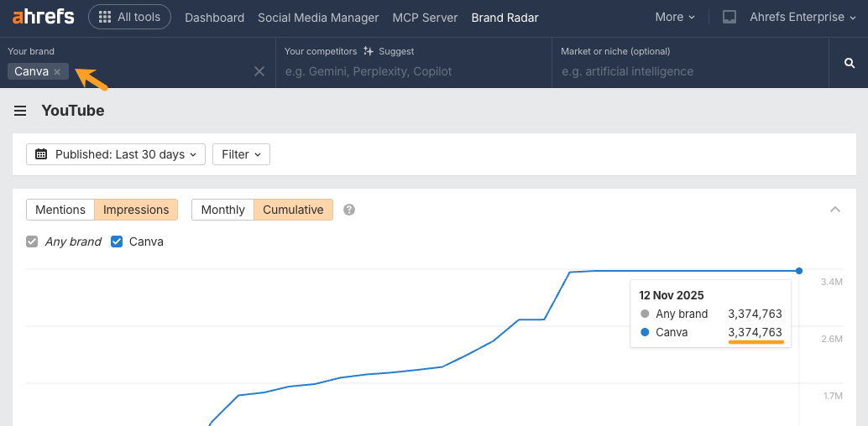Open Social Media Manager

(x=318, y=18)
